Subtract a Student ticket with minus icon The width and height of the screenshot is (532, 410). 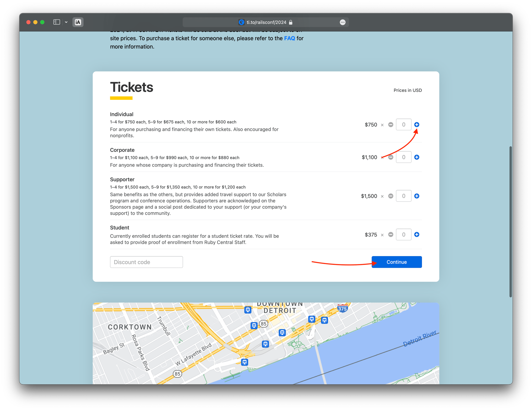click(391, 235)
